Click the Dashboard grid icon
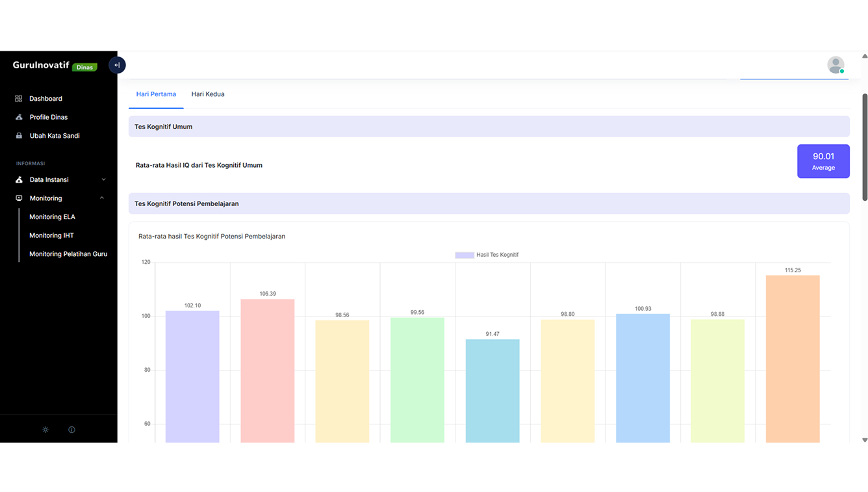This screenshot has height=492, width=868. tap(19, 99)
